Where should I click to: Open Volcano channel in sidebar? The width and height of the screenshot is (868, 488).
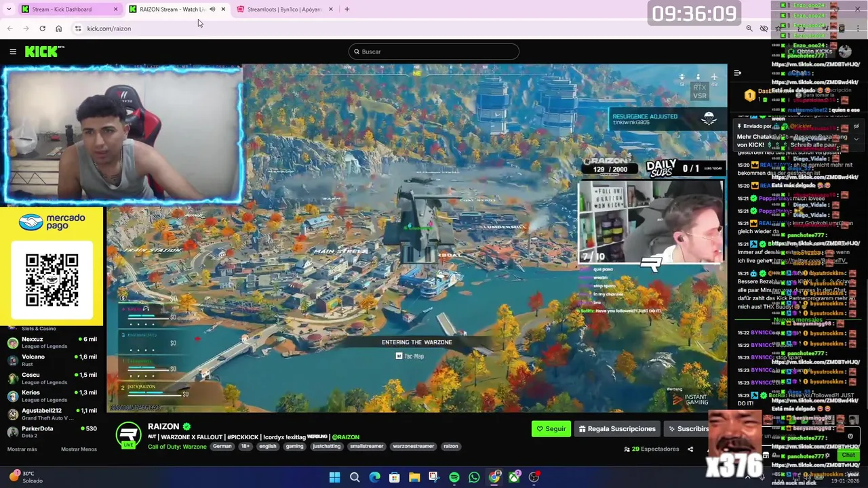[x=52, y=360]
